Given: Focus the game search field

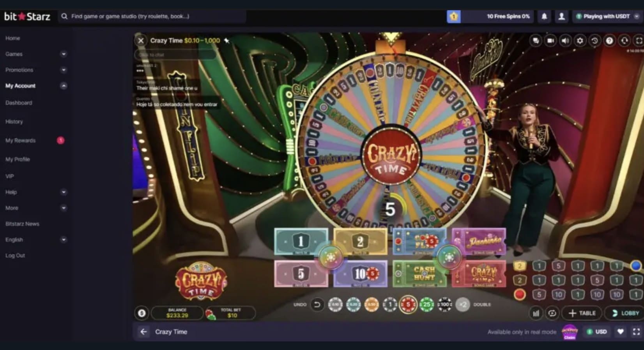Looking at the screenshot, I should click(x=152, y=16).
